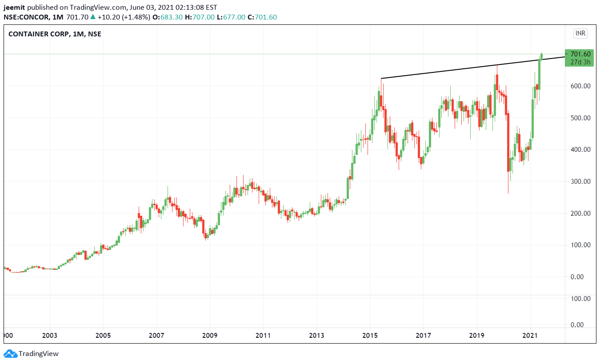Click the L:677.00 low value
Viewport: 600px width, 364px height.
click(x=232, y=17)
